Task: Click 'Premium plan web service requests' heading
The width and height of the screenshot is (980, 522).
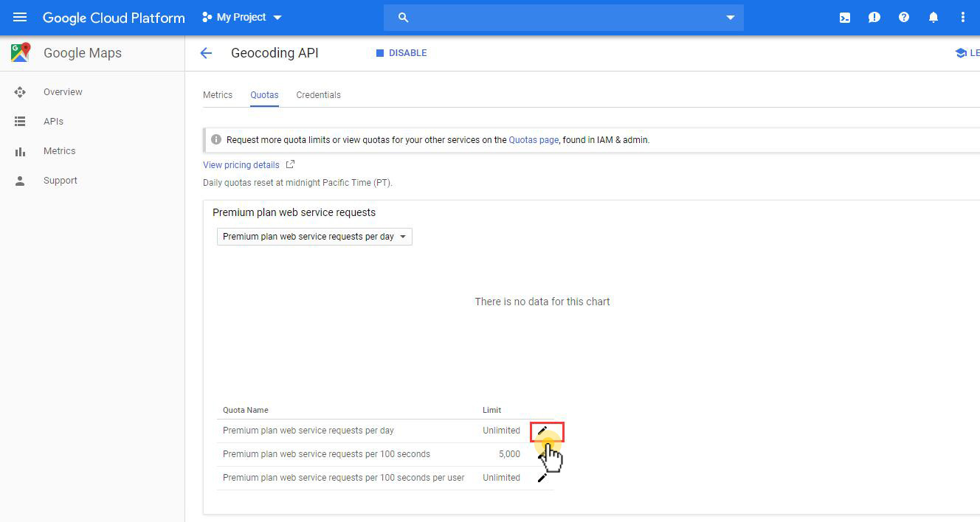Action: 294,212
